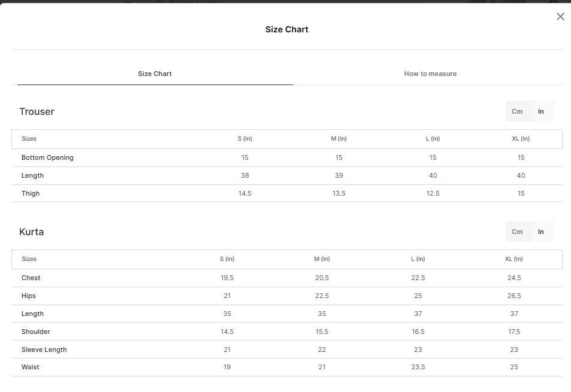This screenshot has height=392, width=571.
Task: Click the Kurta L (In) column header
Action: [418, 259]
